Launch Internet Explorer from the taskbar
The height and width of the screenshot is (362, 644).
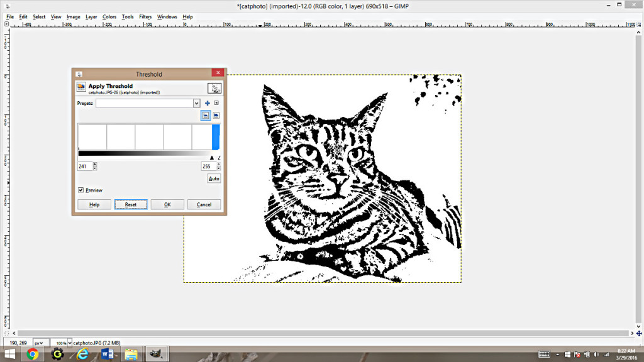82,354
